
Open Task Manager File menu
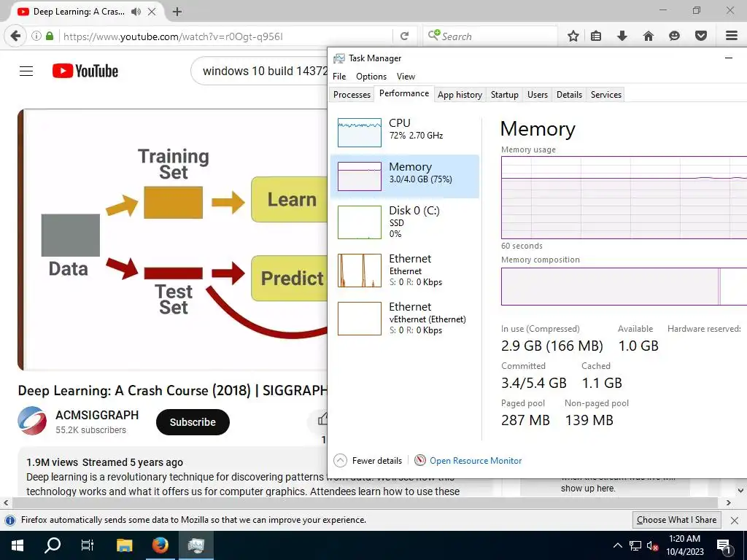tap(339, 77)
